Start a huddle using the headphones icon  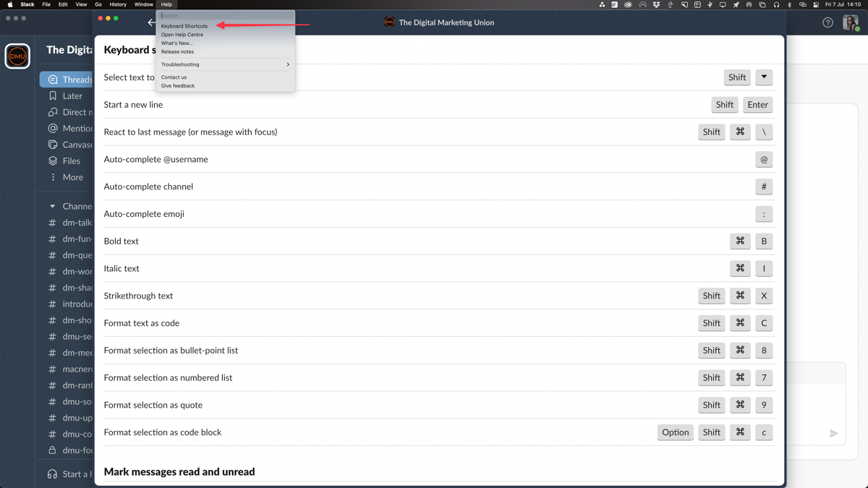click(x=51, y=474)
